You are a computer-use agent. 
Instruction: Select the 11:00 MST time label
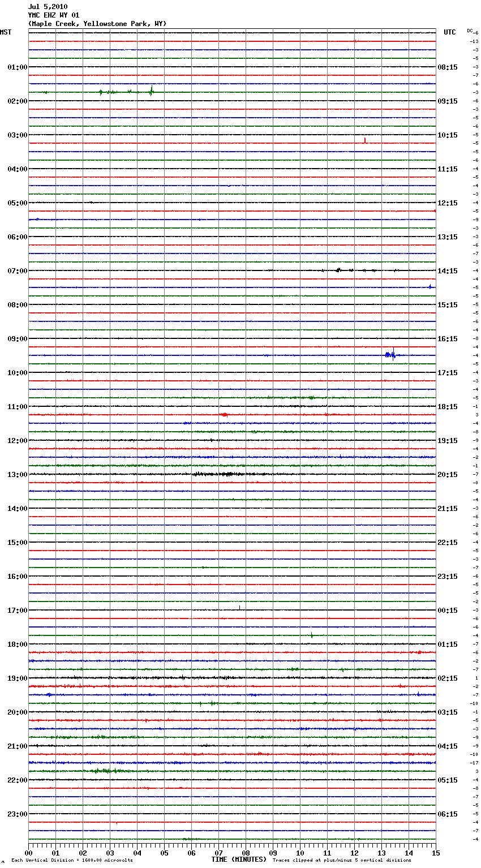18,407
